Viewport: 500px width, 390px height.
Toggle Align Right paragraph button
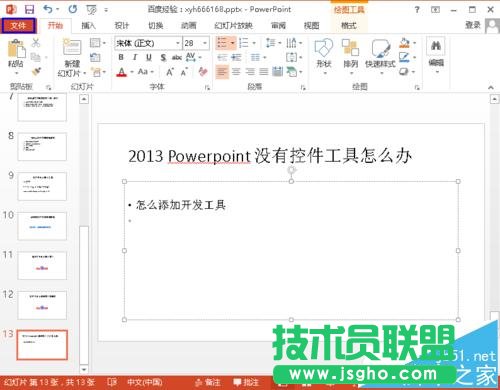(250, 72)
